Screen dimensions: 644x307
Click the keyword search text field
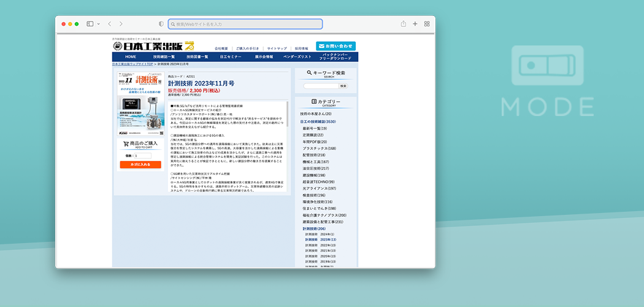pyautogui.click(x=320, y=86)
